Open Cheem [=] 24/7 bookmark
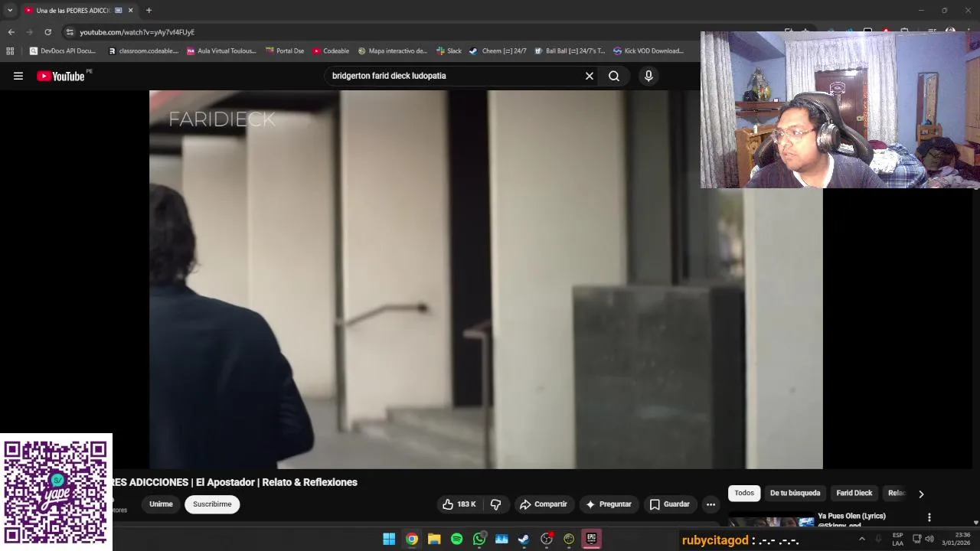This screenshot has height=551, width=980. coord(498,51)
